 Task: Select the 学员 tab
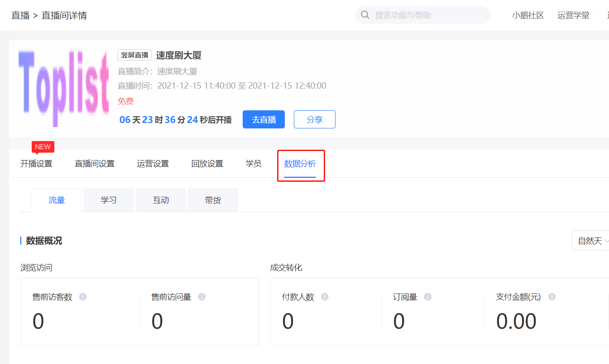254,164
